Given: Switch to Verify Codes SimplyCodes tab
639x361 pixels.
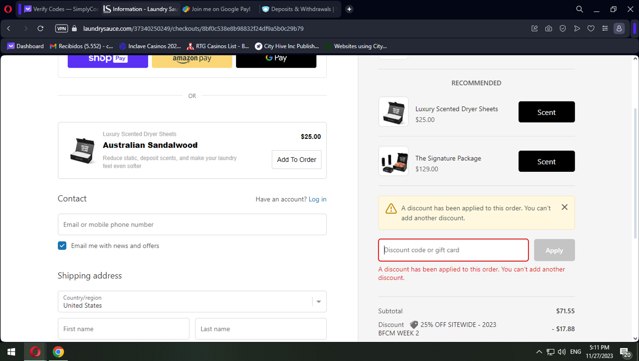Looking at the screenshot, I should click(x=59, y=9).
